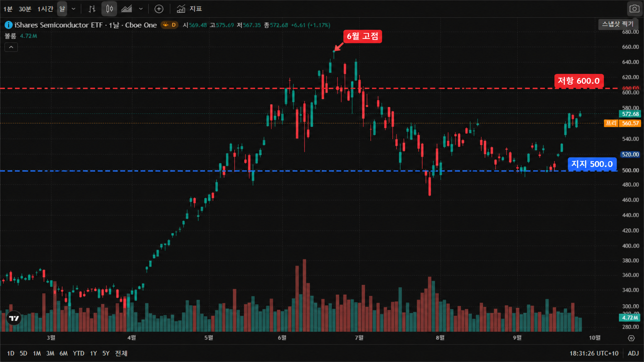Select the candlestick chart style icon
Image resolution: width=644 pixels, height=362 pixels.
click(109, 9)
